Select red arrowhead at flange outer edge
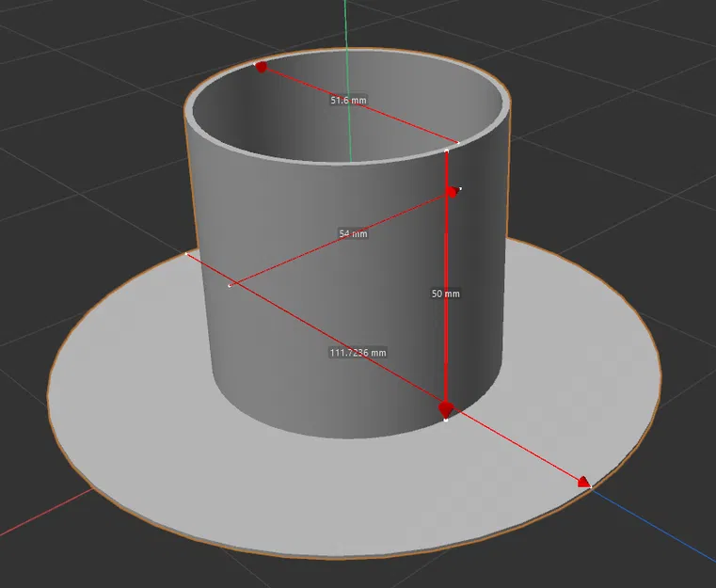716x588 pixels. 584,482
